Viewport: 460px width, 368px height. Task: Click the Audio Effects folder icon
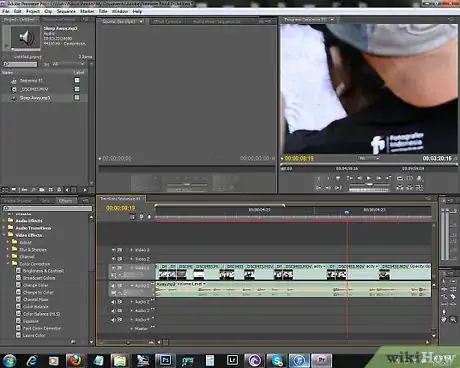click(11, 220)
